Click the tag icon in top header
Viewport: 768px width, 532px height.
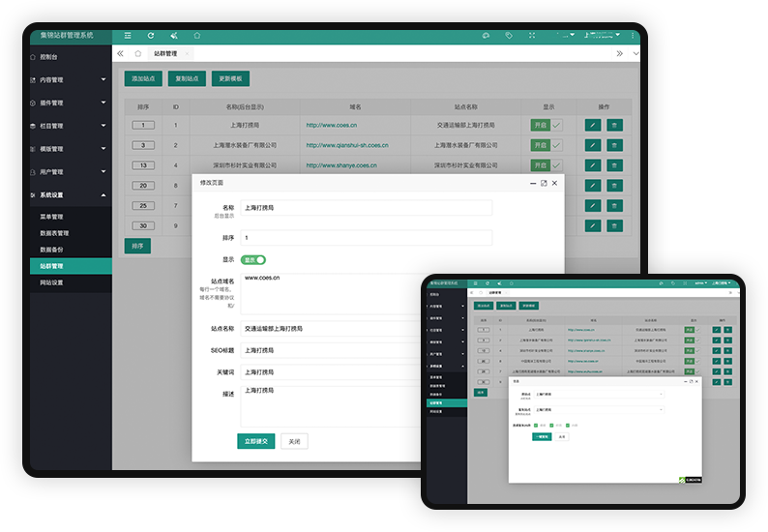tap(509, 35)
